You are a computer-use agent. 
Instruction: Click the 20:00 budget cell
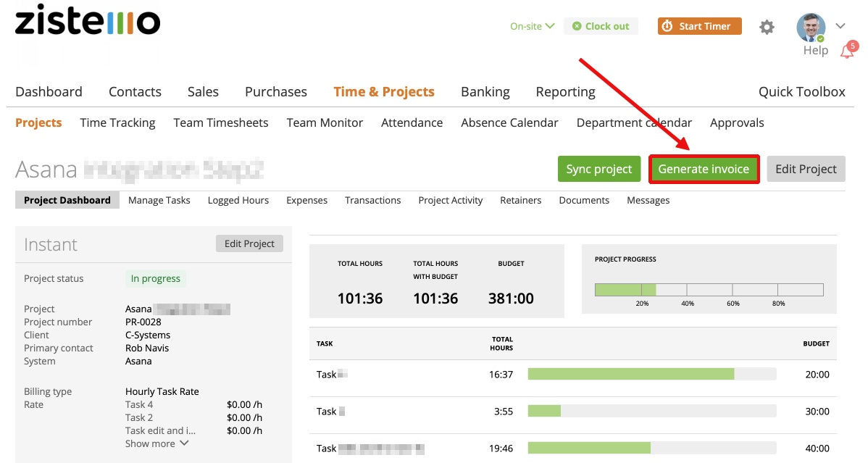point(817,375)
